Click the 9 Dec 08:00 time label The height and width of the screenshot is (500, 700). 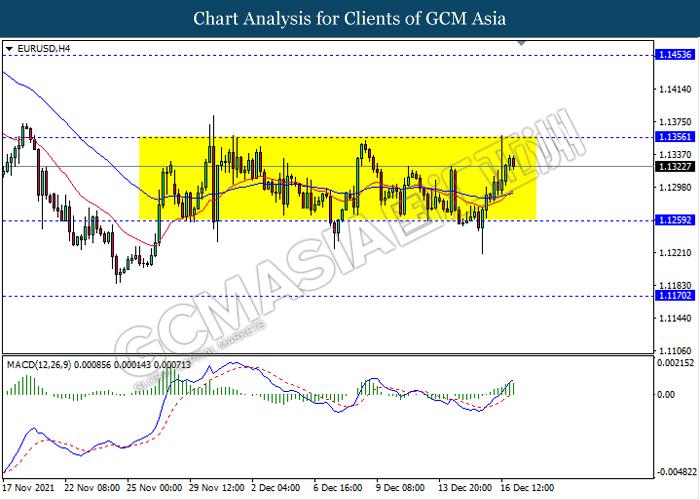400,487
